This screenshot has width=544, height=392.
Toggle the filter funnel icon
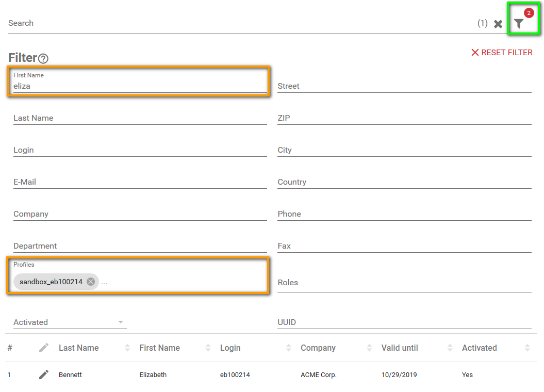click(x=519, y=23)
